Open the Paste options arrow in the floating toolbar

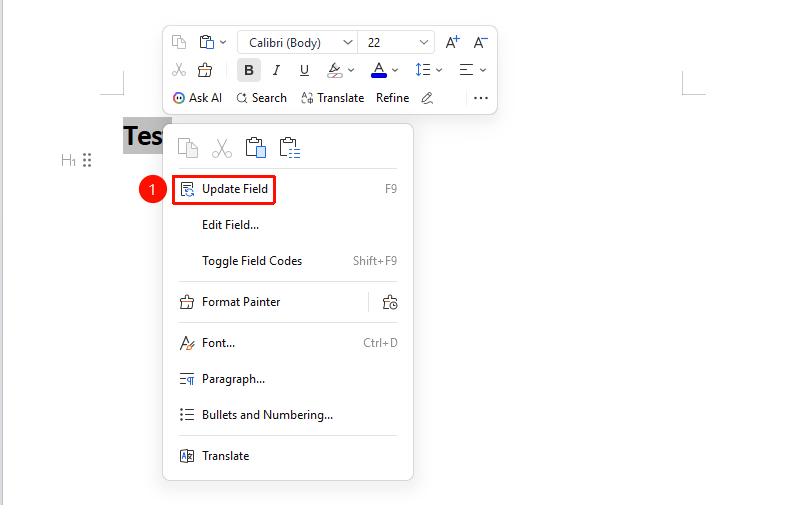pos(223,42)
